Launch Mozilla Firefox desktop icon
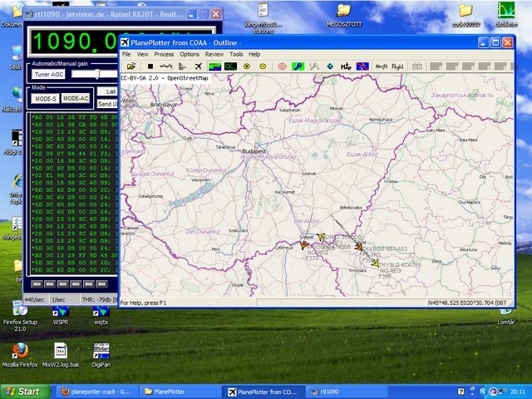Image resolution: width=532 pixels, height=399 pixels. tap(20, 355)
